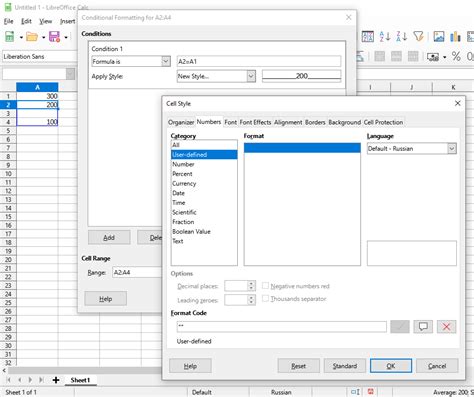Switch to the Alignment tab
Viewport: 474px width, 397px height.
[288, 122]
